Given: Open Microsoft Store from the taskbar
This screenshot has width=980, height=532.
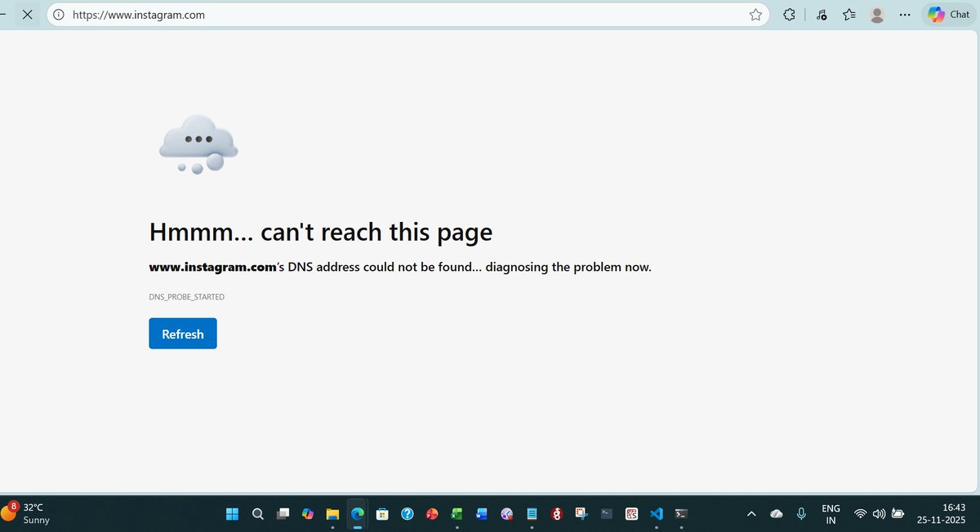Looking at the screenshot, I should point(381,514).
